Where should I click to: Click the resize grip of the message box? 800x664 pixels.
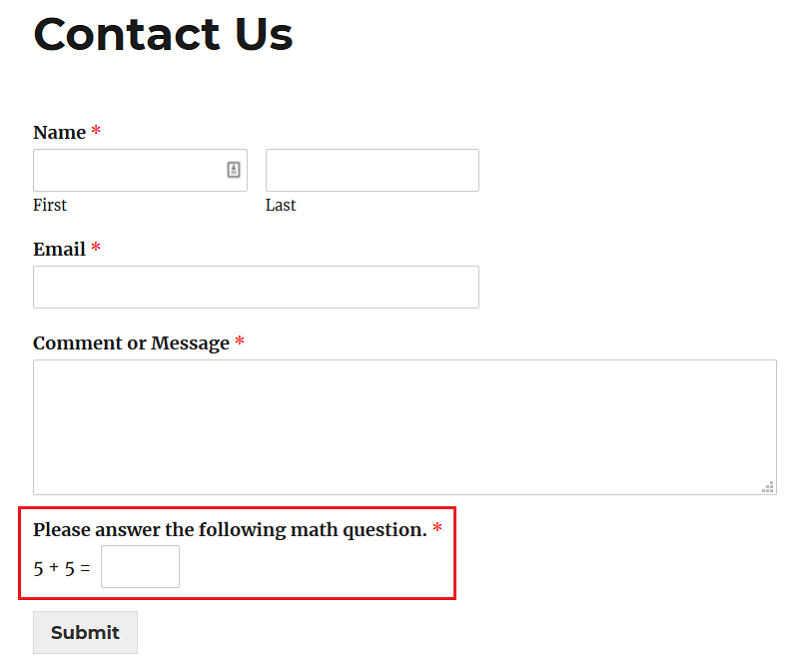768,487
